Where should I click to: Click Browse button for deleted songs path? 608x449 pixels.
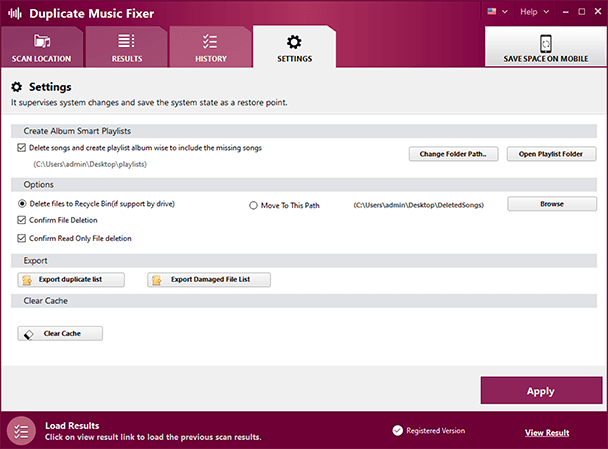click(x=552, y=204)
